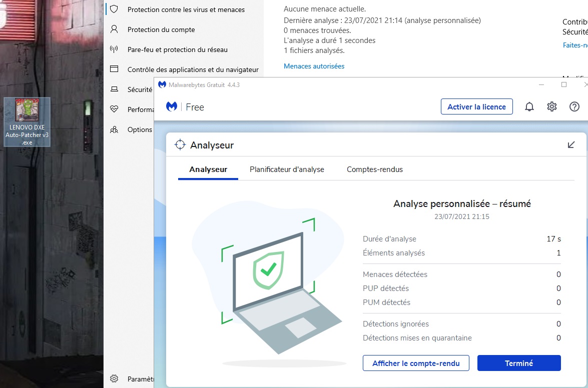This screenshot has height=388, width=588.
Task: Click Détections mises en quarantaine label
Action: (417, 338)
